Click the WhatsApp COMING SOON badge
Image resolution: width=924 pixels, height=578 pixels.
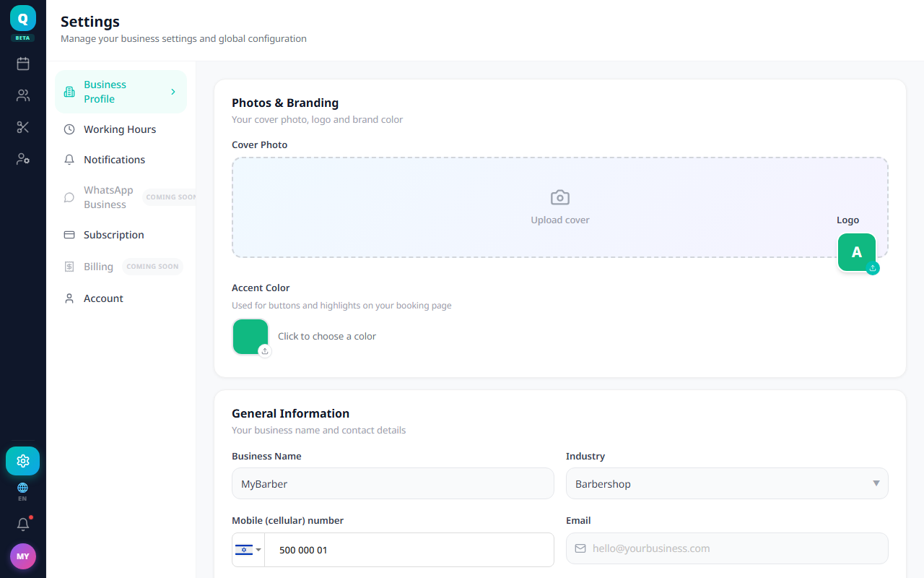(170, 197)
